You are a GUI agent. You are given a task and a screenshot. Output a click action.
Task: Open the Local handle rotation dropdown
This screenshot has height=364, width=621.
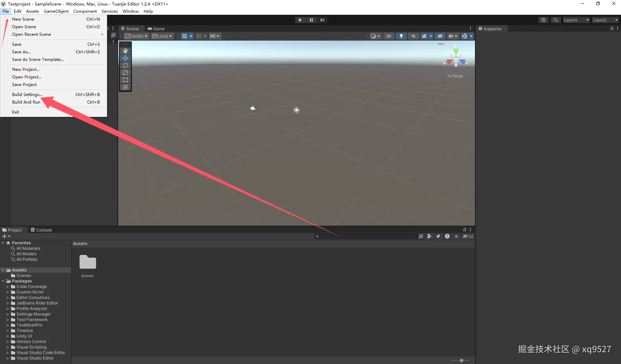[162, 36]
